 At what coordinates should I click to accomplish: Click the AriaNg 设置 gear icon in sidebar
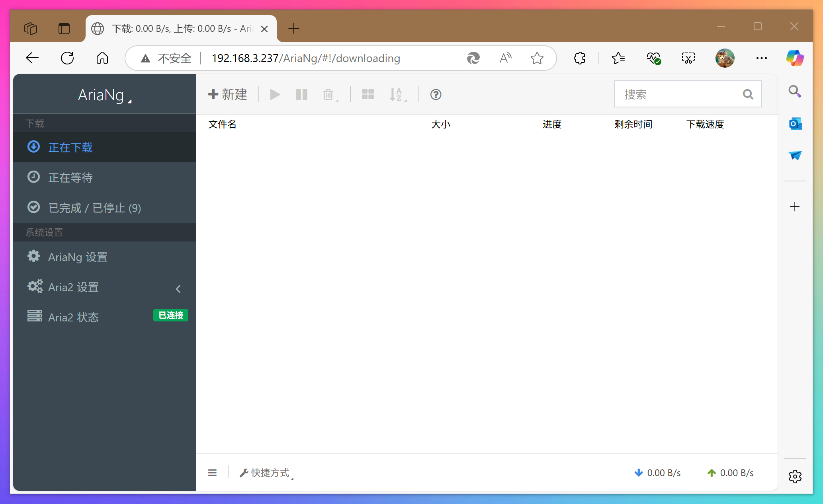(x=33, y=256)
